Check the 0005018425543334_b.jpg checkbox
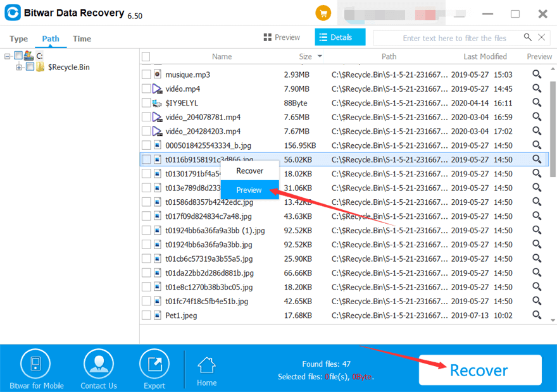The height and width of the screenshot is (392, 557). coord(146,145)
